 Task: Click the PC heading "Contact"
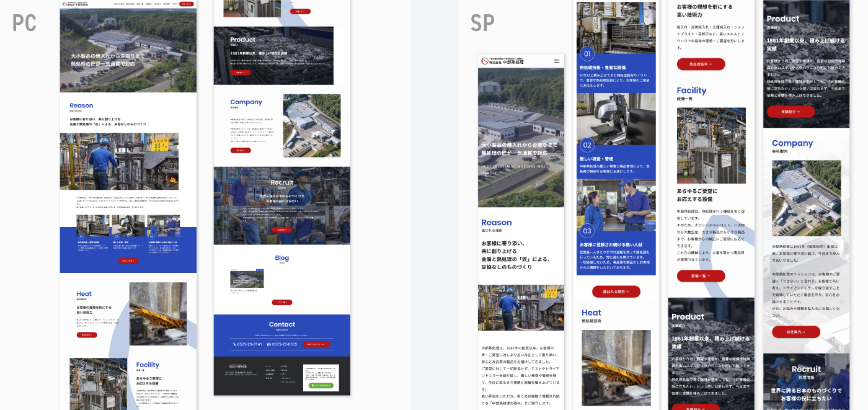(282, 324)
